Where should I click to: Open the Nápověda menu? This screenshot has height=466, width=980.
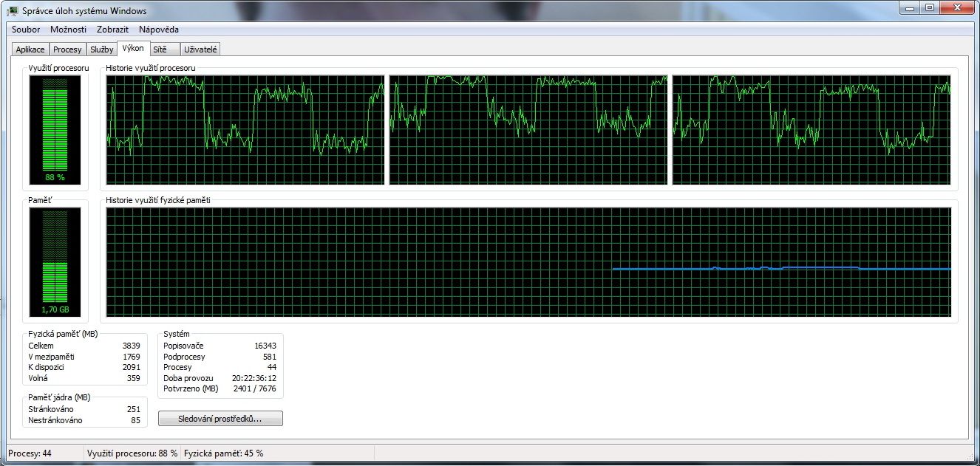click(158, 30)
